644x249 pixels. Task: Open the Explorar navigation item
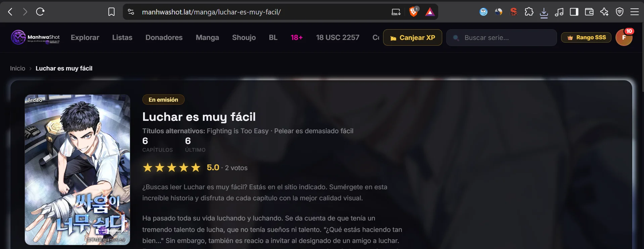[x=85, y=38]
